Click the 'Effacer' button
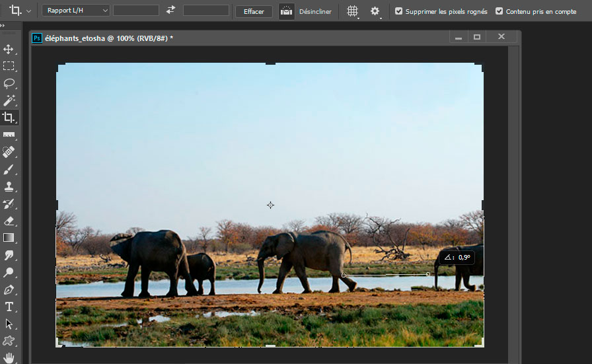The height and width of the screenshot is (364, 592). click(254, 11)
